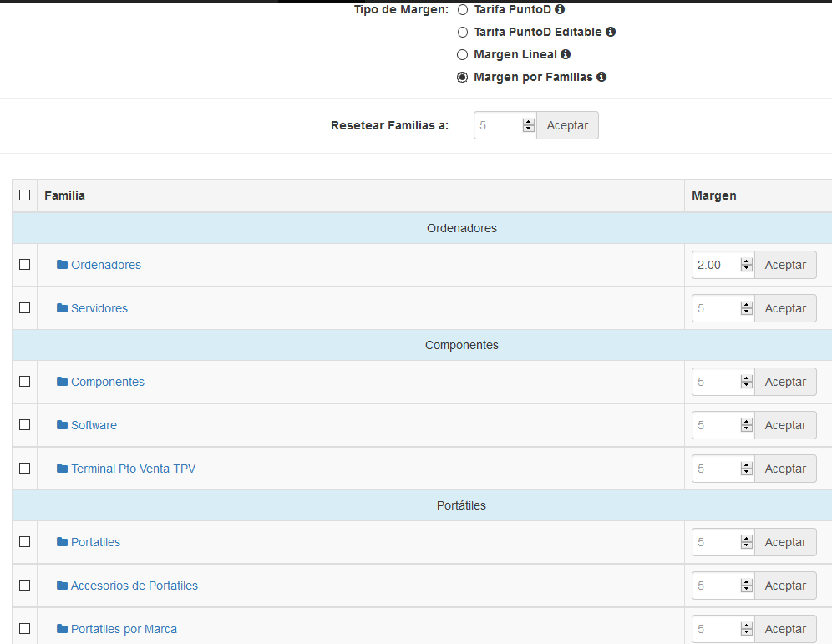
Task: Click the margin input field for Servidores
Action: (716, 308)
